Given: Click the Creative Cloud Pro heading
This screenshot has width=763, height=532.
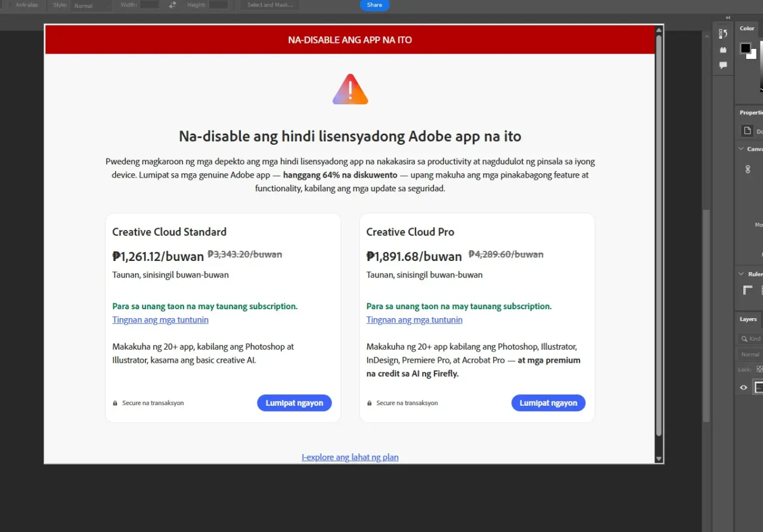Looking at the screenshot, I should (410, 232).
